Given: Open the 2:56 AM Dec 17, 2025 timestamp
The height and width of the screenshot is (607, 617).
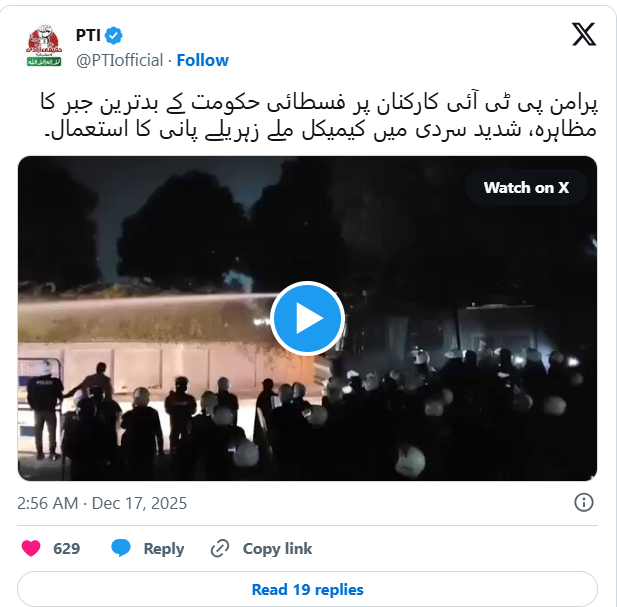Looking at the screenshot, I should [102, 503].
